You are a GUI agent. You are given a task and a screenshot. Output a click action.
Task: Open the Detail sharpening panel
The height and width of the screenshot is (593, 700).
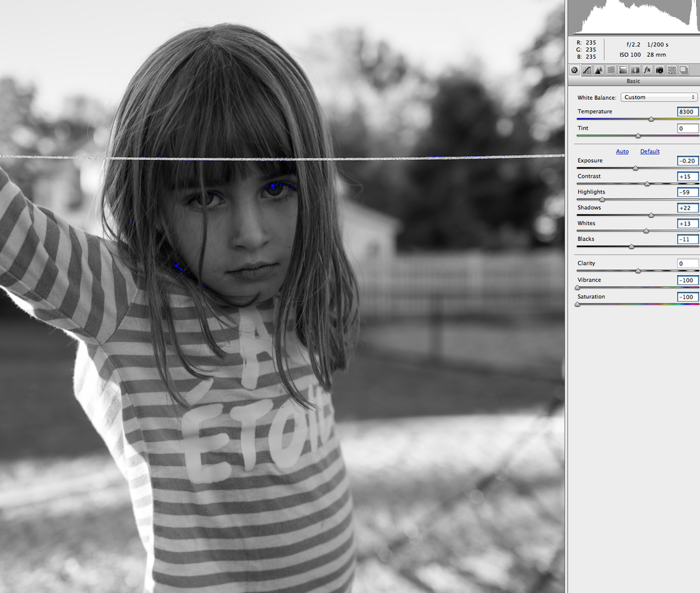coord(598,70)
